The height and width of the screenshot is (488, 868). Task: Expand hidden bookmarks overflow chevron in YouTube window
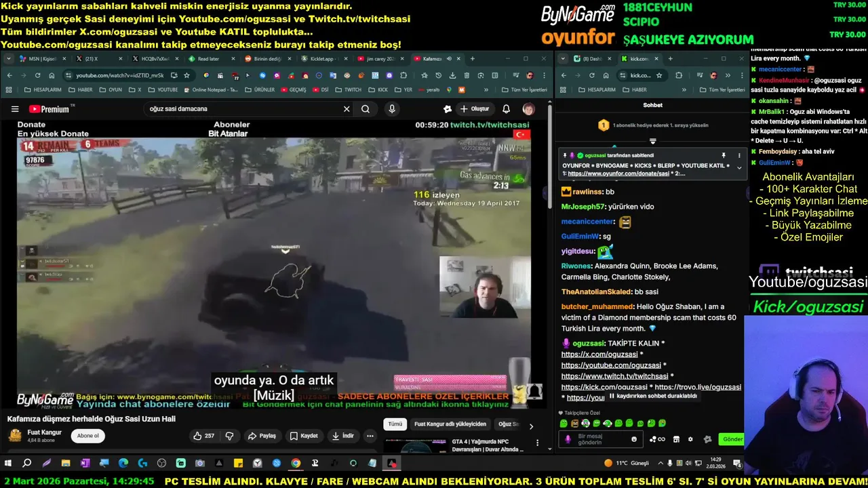pyautogui.click(x=486, y=89)
